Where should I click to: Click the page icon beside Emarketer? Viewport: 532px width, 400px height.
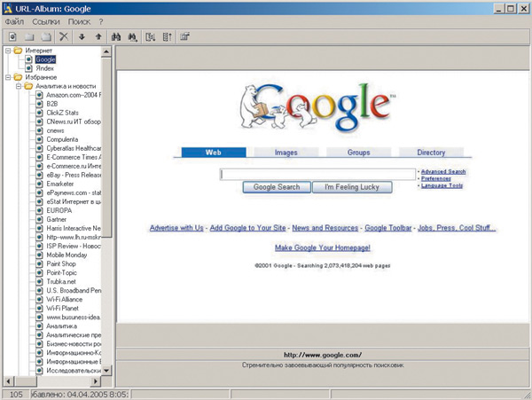point(40,184)
